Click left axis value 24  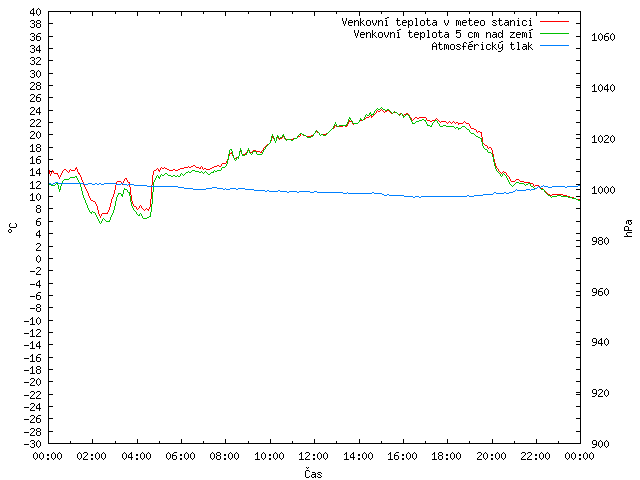tap(36, 111)
